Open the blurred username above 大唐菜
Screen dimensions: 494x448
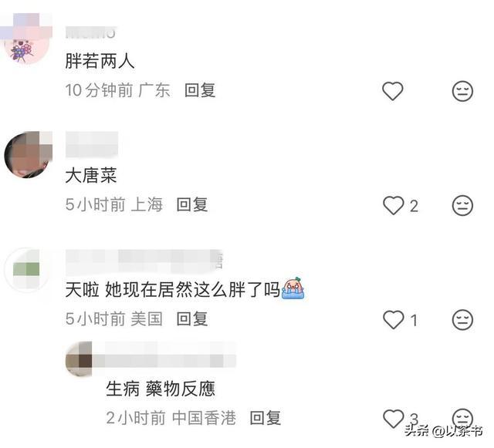(92, 144)
